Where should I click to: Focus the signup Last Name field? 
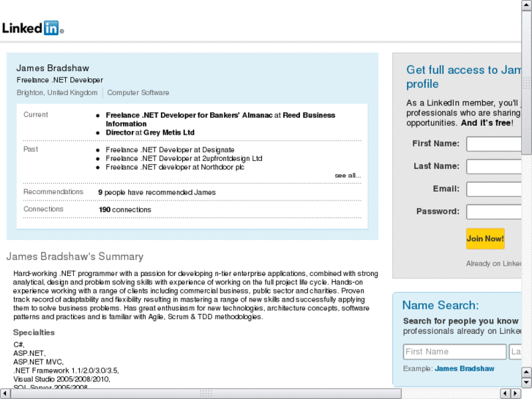tap(494, 166)
